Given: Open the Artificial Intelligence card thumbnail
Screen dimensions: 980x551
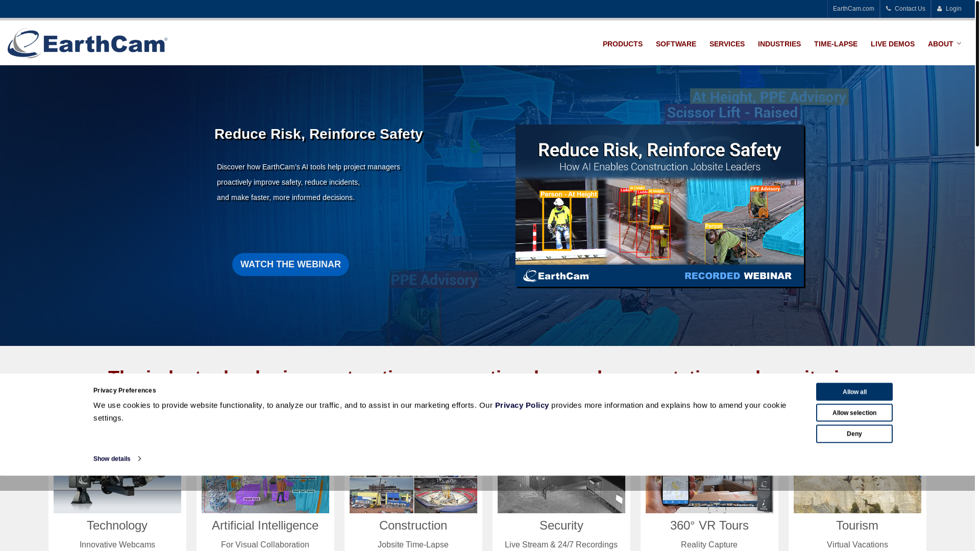Looking at the screenshot, I should [265, 494].
